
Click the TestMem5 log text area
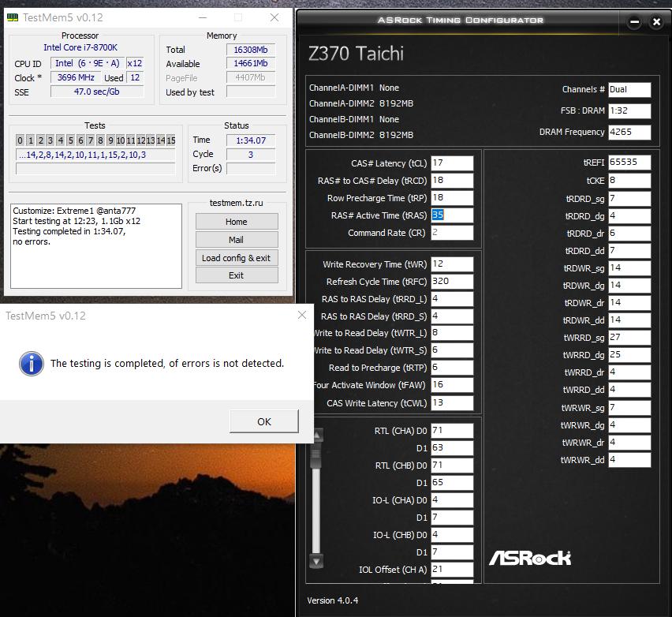(96, 246)
